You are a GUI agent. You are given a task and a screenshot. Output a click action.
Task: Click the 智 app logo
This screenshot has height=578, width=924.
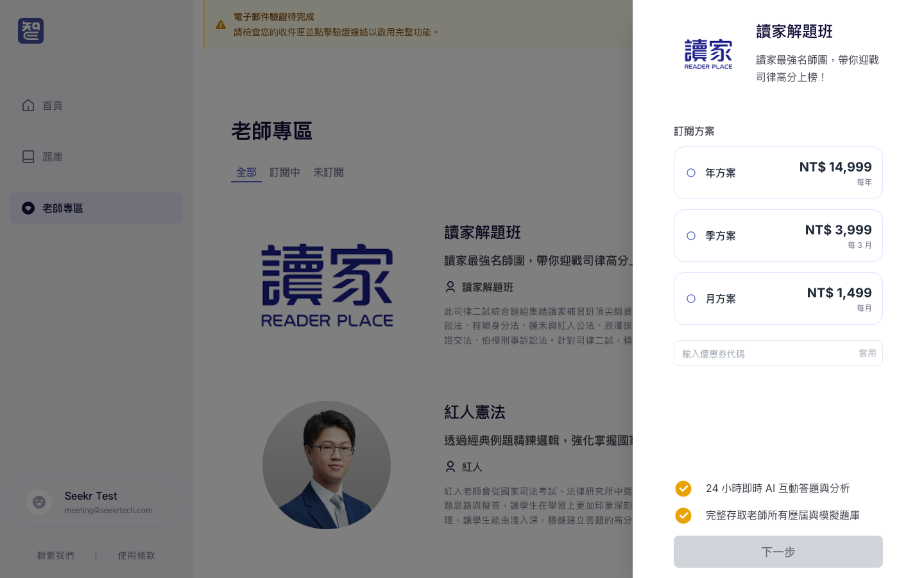pyautogui.click(x=31, y=30)
